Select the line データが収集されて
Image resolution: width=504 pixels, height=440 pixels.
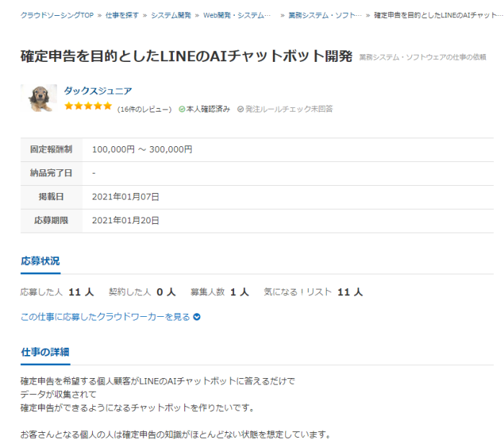[58, 395]
